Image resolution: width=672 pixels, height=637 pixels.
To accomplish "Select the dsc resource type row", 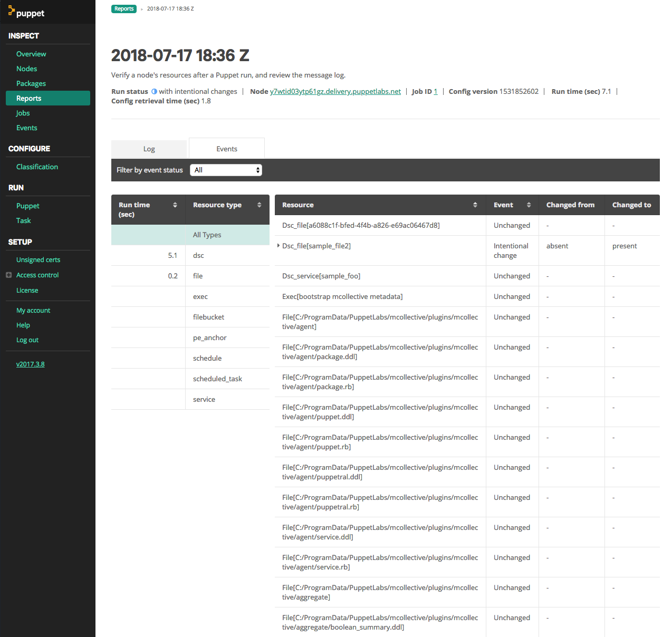I will (x=198, y=255).
